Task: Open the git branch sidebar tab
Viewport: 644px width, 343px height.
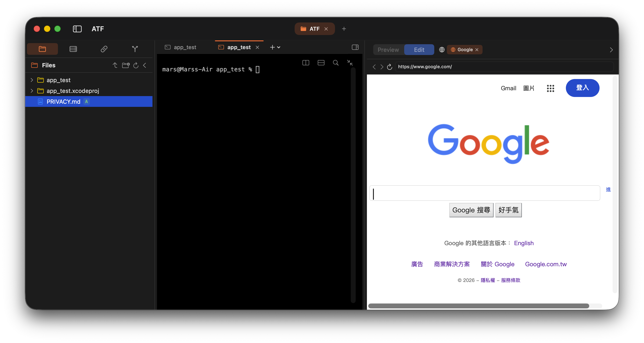Action: 135,49
